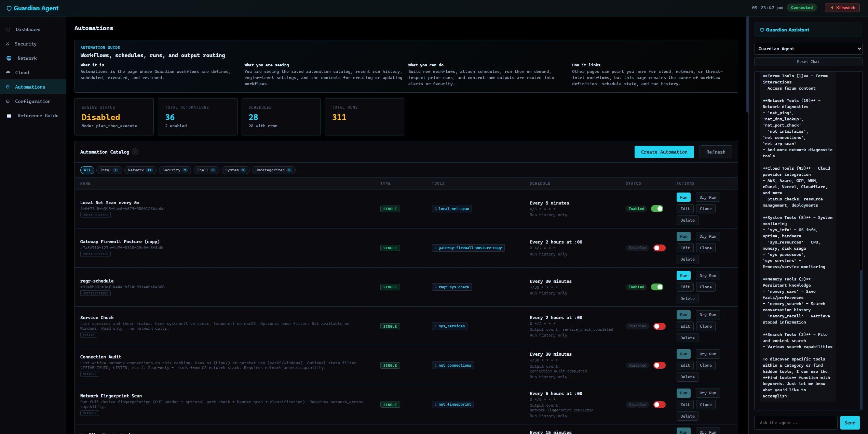This screenshot has width=868, height=434.
Task: Dry Run Gateway Firewall Posture (copy)
Action: tap(708, 236)
